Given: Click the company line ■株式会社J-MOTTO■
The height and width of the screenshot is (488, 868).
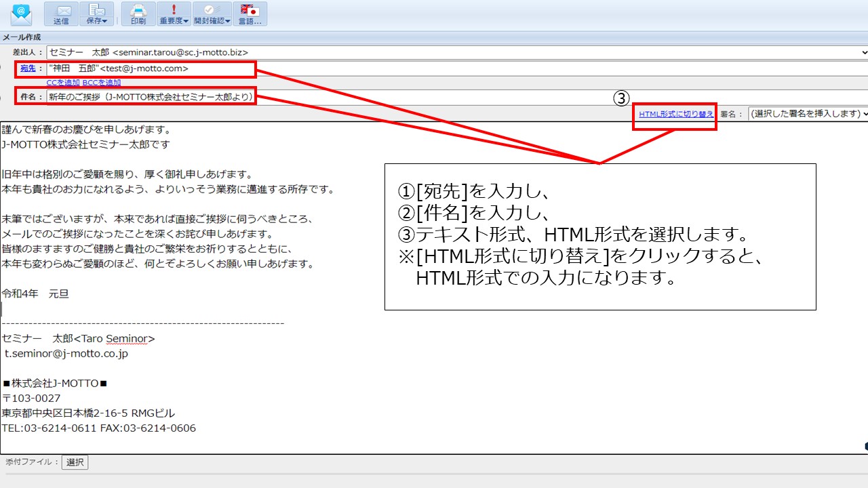Looking at the screenshot, I should click(x=55, y=383).
